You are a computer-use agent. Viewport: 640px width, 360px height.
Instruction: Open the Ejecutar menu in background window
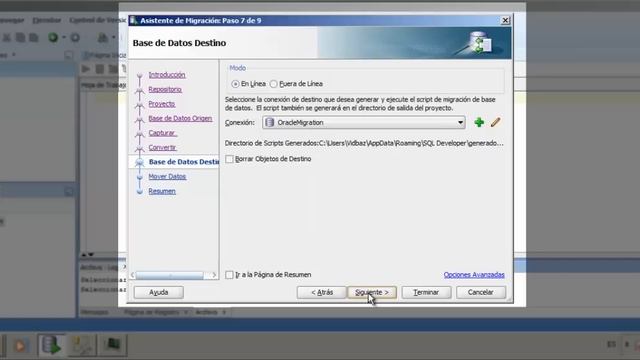pos(47,20)
